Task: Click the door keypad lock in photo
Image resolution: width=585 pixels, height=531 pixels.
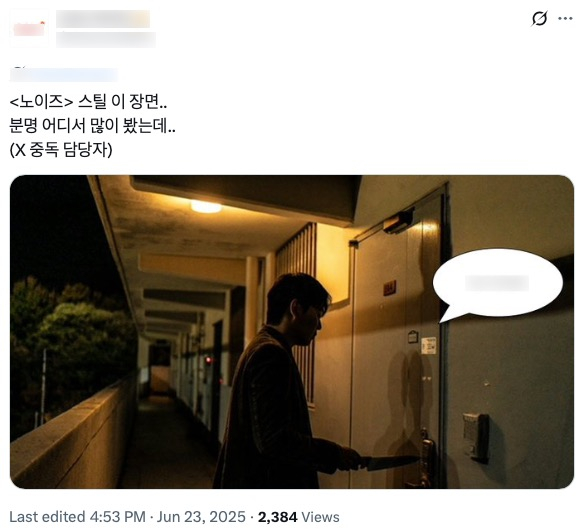Action: [476, 436]
